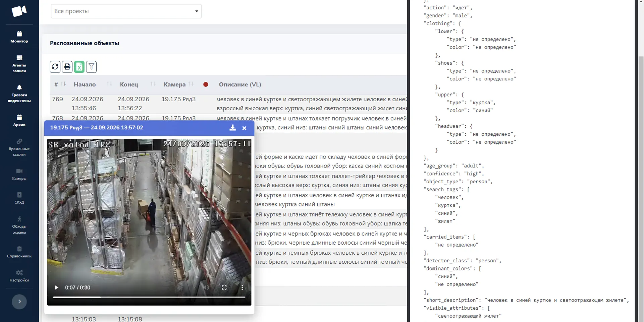Open Справочники in the sidebar

[19, 252]
